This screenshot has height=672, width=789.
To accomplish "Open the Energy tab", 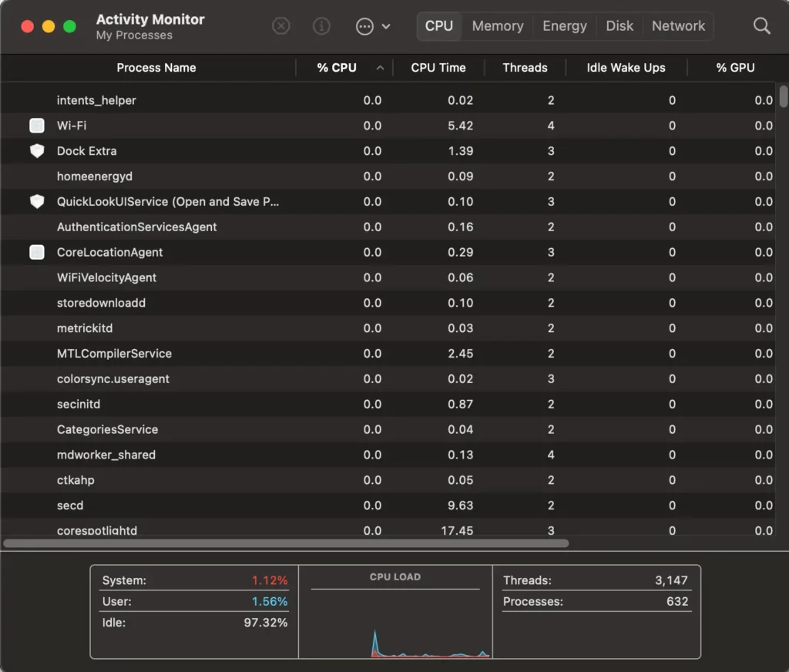I will [564, 25].
